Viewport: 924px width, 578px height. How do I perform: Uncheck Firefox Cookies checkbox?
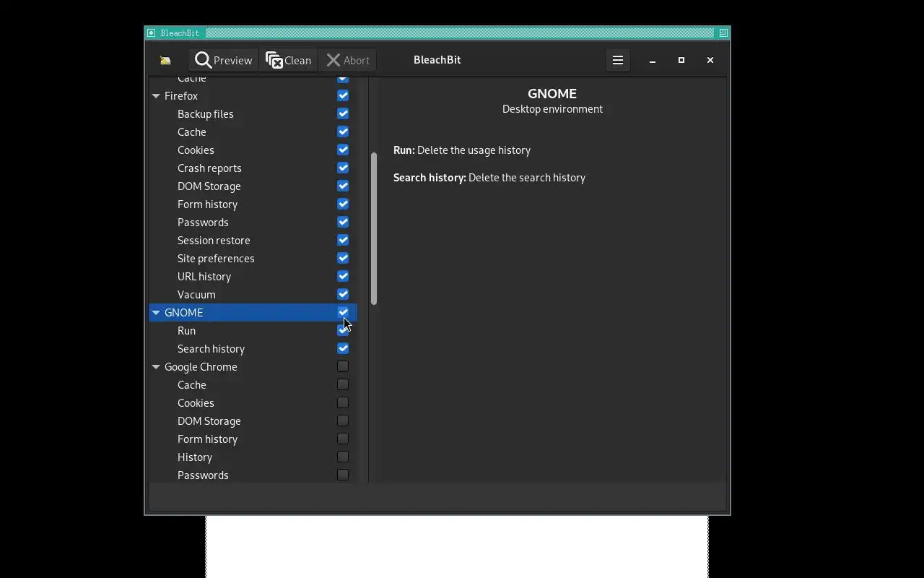pyautogui.click(x=343, y=150)
